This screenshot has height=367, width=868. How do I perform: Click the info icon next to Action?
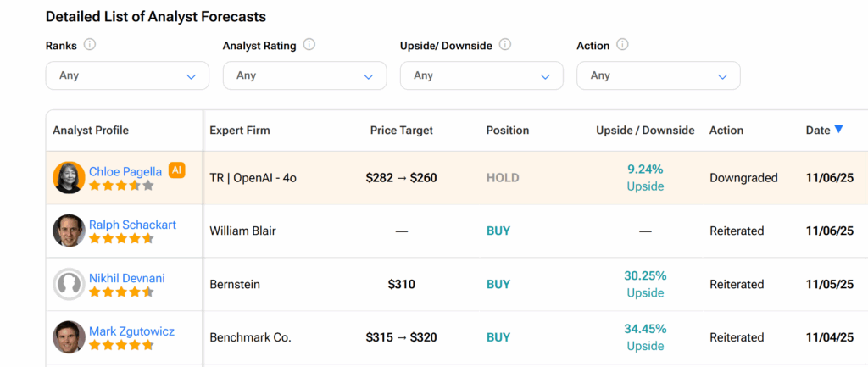(623, 45)
